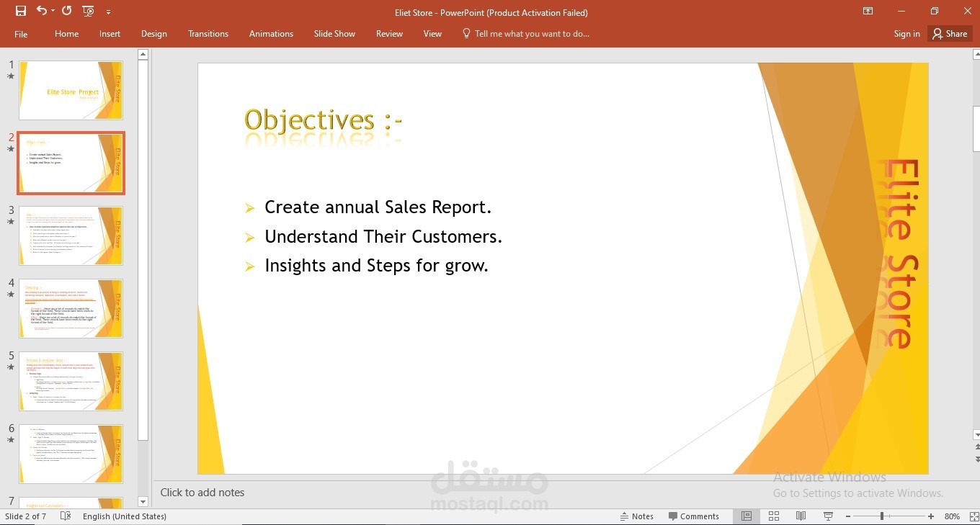Open the Animations ribbon tab
980x525 pixels.
(x=271, y=34)
